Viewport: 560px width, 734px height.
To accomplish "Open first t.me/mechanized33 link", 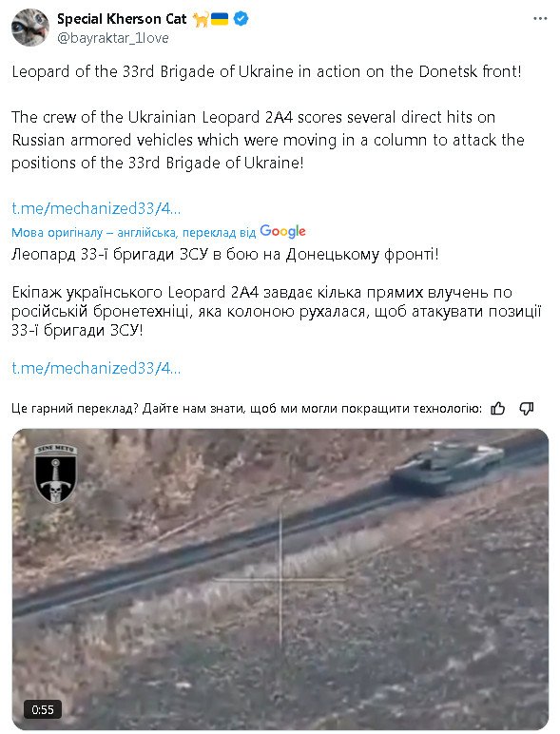I will coord(96,208).
